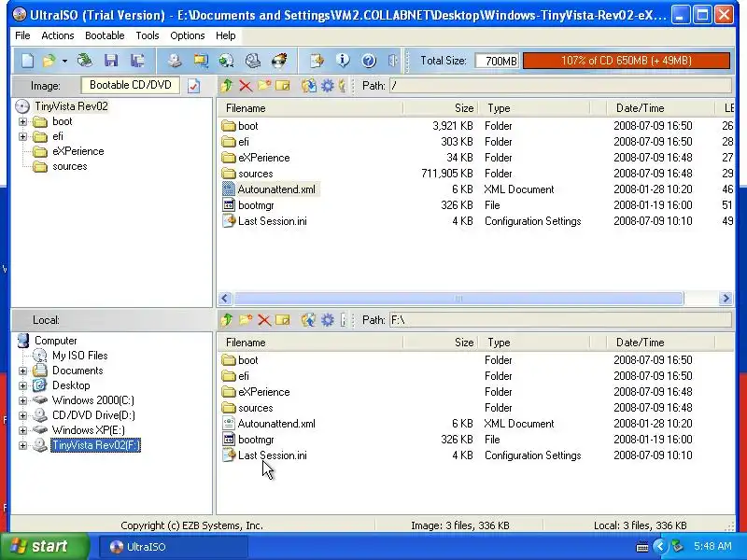Expand the Windows 2000(C:) drive node
The width and height of the screenshot is (747, 560).
tap(22, 400)
